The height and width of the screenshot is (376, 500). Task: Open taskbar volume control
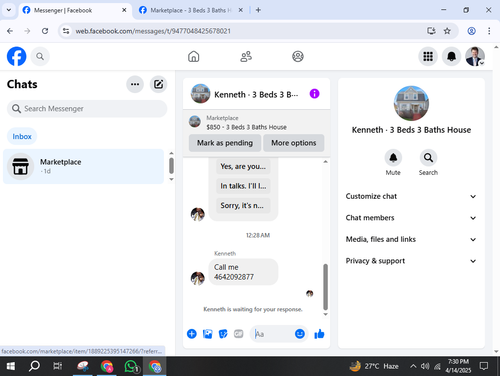pyautogui.click(x=425, y=366)
